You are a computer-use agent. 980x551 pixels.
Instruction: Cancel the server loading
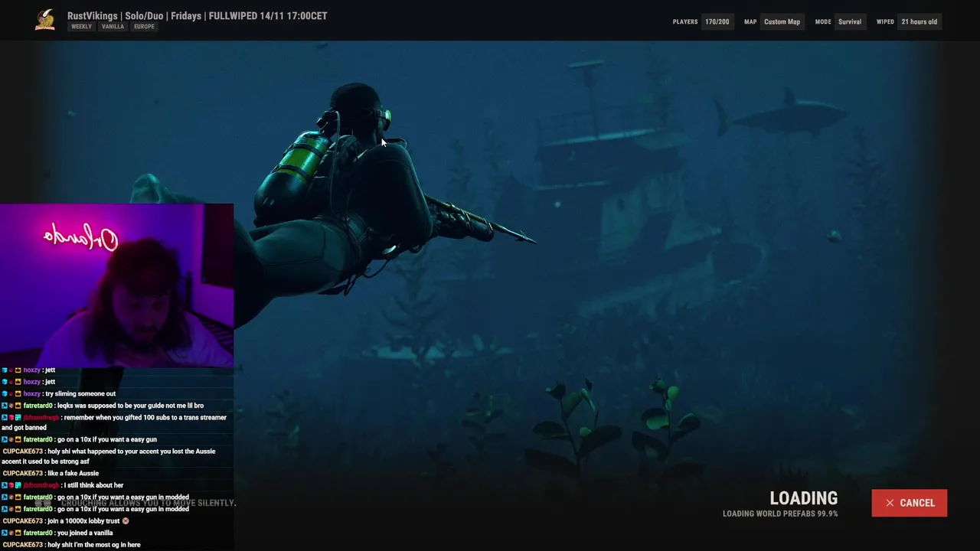click(x=909, y=503)
